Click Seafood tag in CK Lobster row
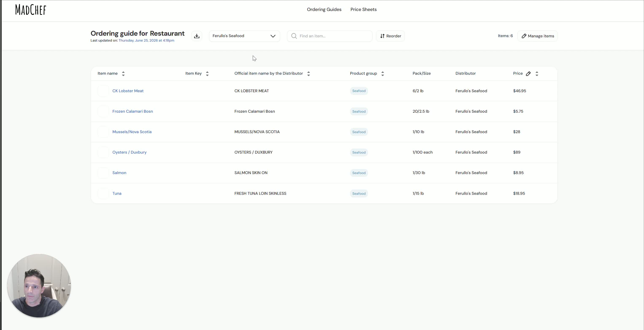644x330 pixels. click(359, 91)
